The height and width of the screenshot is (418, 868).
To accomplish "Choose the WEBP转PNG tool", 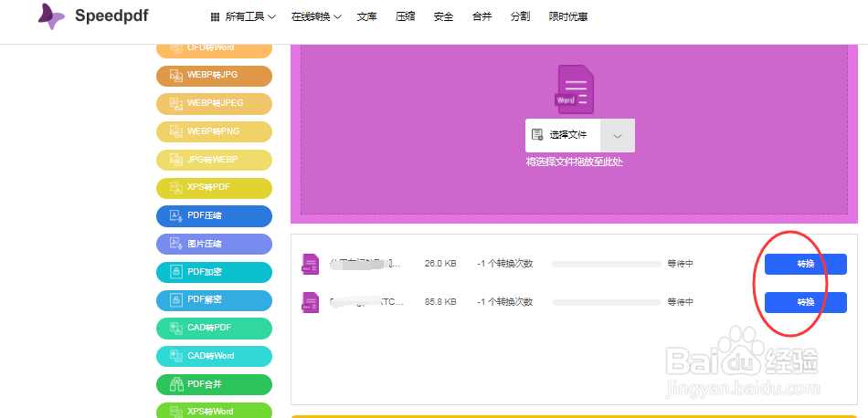I will pos(214,132).
